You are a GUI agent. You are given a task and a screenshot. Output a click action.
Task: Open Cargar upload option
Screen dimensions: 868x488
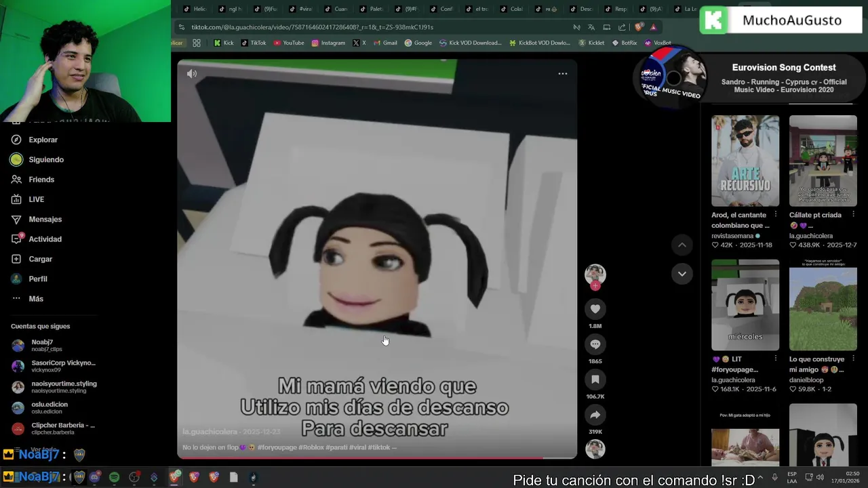[x=40, y=259]
